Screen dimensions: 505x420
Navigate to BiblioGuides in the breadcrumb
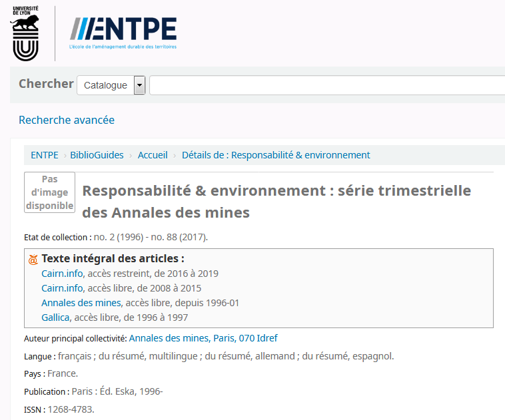pos(97,155)
